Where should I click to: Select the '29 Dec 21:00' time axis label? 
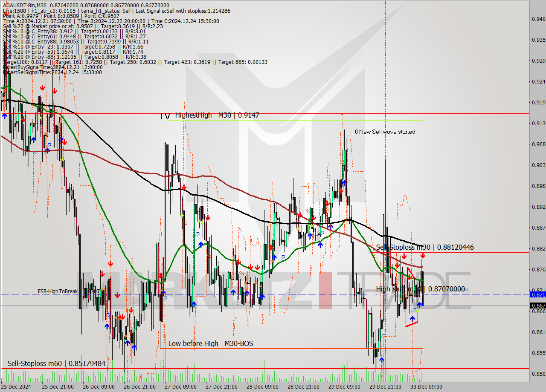click(x=385, y=387)
